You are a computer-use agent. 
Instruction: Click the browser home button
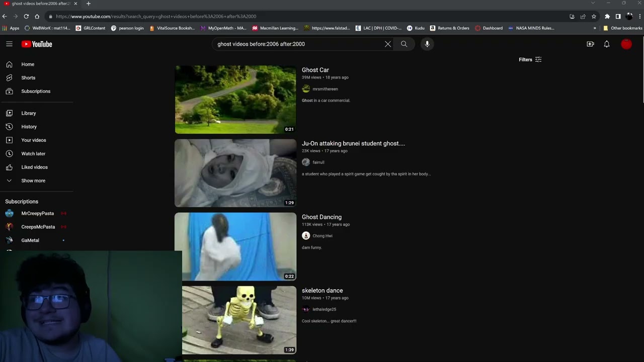pyautogui.click(x=37, y=16)
